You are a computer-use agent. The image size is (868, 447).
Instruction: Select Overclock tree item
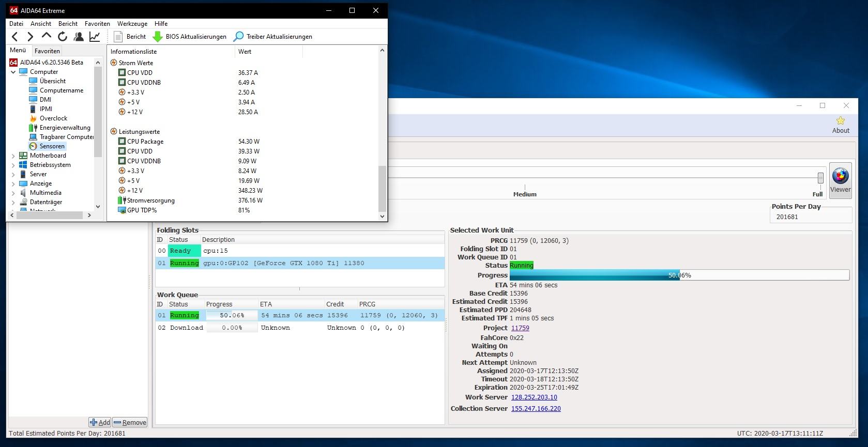[x=53, y=118]
